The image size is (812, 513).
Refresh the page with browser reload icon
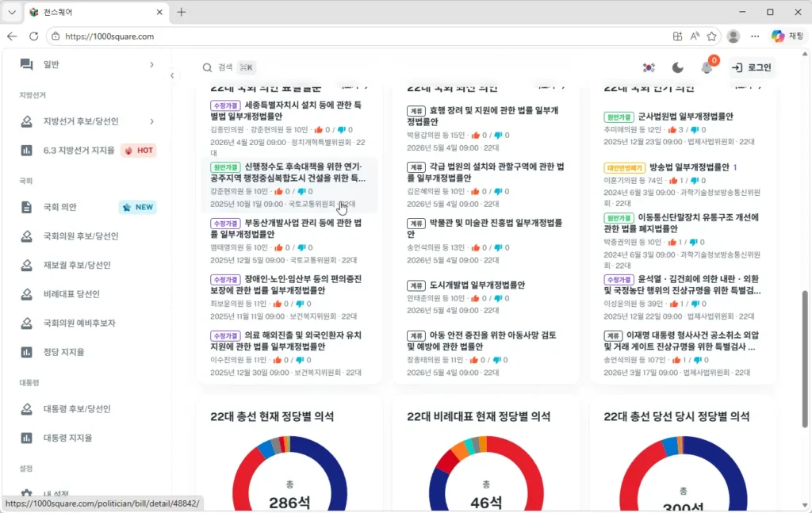tap(33, 36)
